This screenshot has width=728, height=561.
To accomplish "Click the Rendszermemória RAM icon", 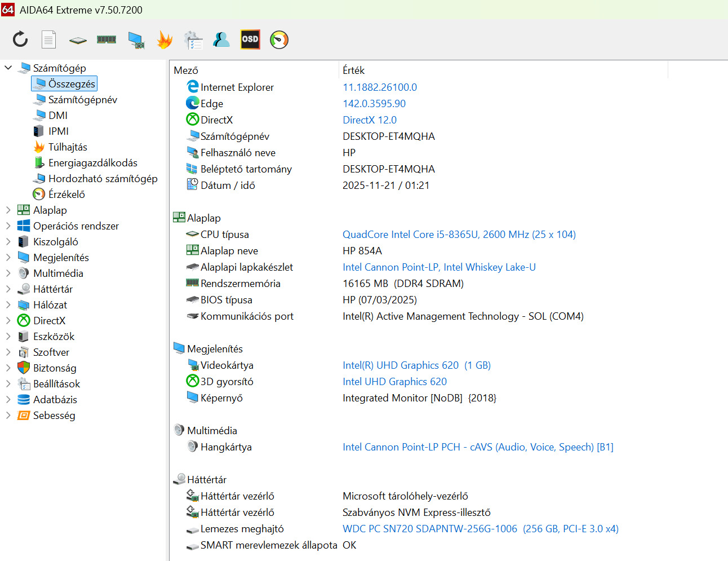I will (x=193, y=282).
